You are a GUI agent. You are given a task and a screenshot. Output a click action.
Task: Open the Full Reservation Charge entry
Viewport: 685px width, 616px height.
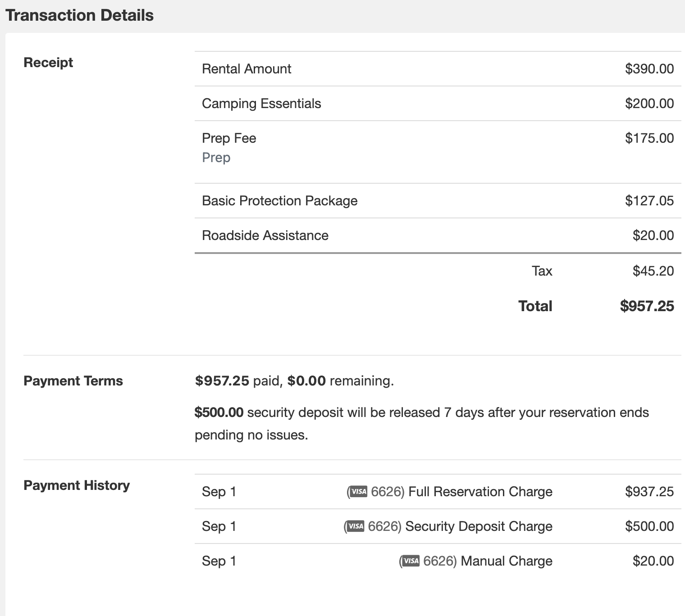point(480,492)
